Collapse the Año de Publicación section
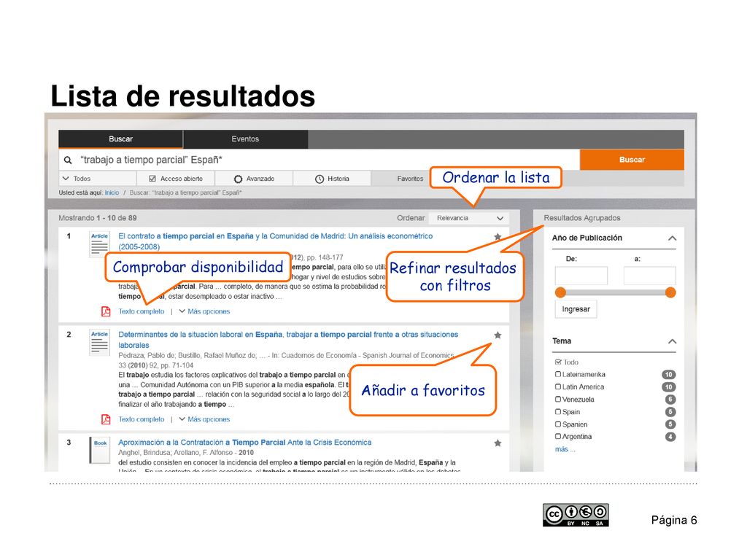The image size is (747, 560). tap(672, 238)
